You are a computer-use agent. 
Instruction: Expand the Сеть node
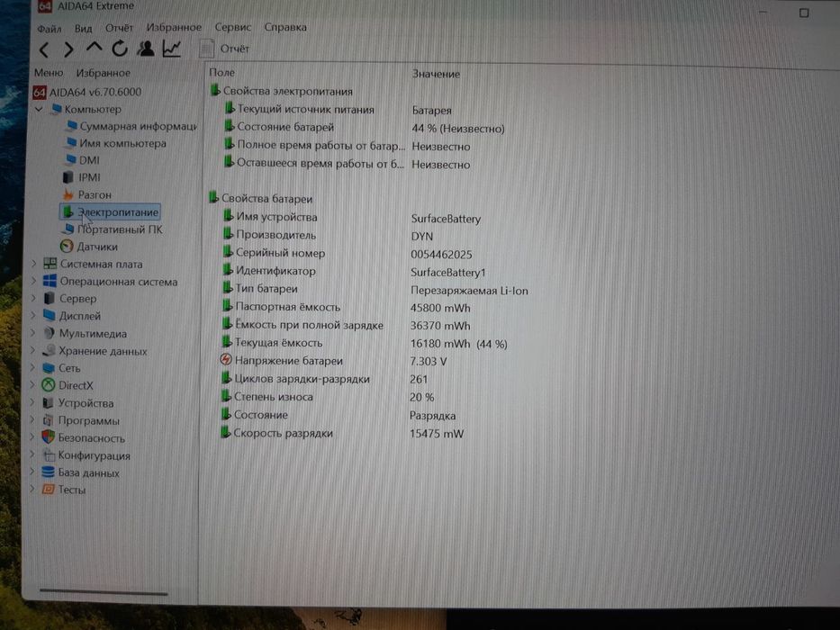pos(32,367)
